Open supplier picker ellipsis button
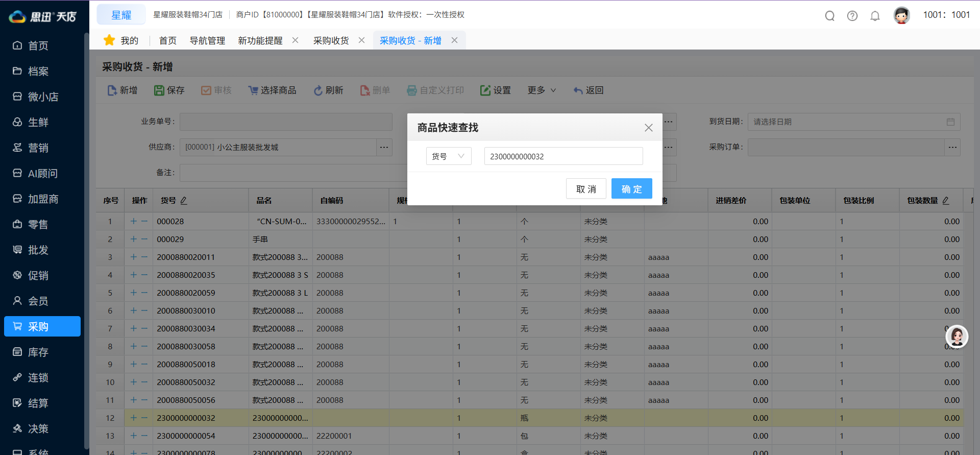This screenshot has height=455, width=980. [384, 147]
